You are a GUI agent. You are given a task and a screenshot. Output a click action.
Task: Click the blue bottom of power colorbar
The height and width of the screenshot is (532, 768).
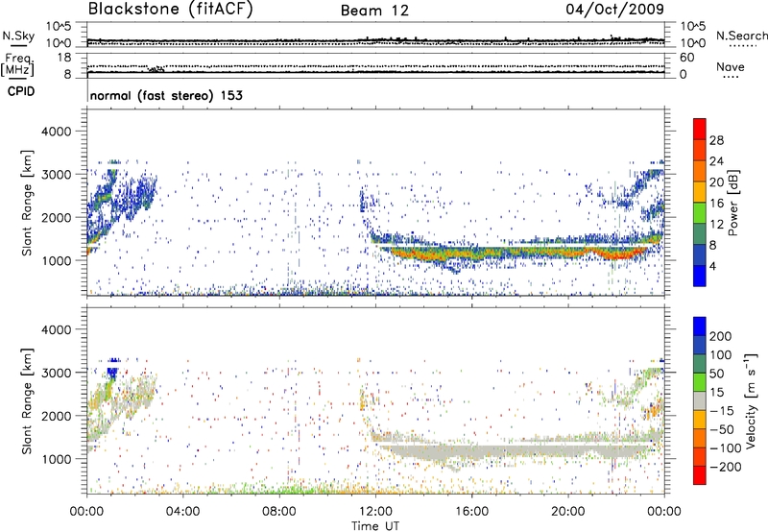click(700, 276)
